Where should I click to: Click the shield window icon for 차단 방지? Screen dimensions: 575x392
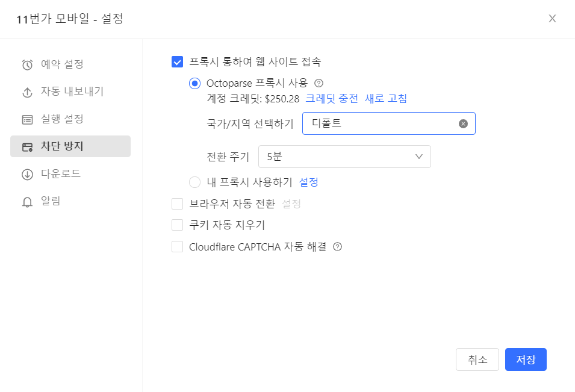27,147
